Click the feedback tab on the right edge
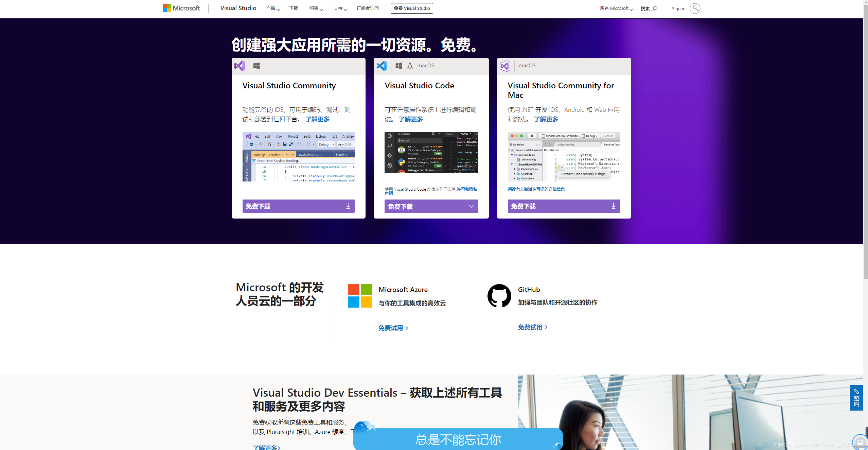 click(x=856, y=398)
